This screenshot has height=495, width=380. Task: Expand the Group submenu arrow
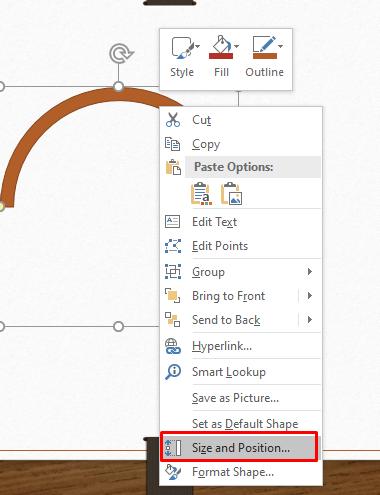click(310, 272)
